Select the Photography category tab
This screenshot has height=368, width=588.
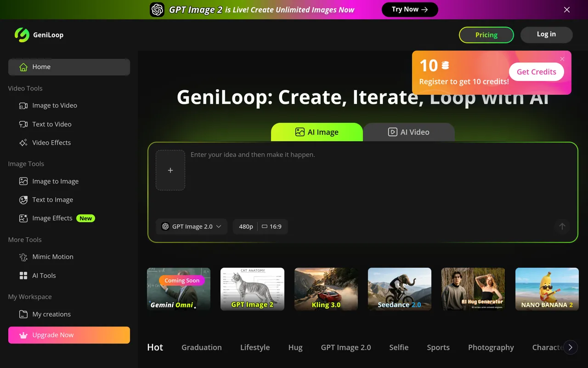(x=491, y=347)
